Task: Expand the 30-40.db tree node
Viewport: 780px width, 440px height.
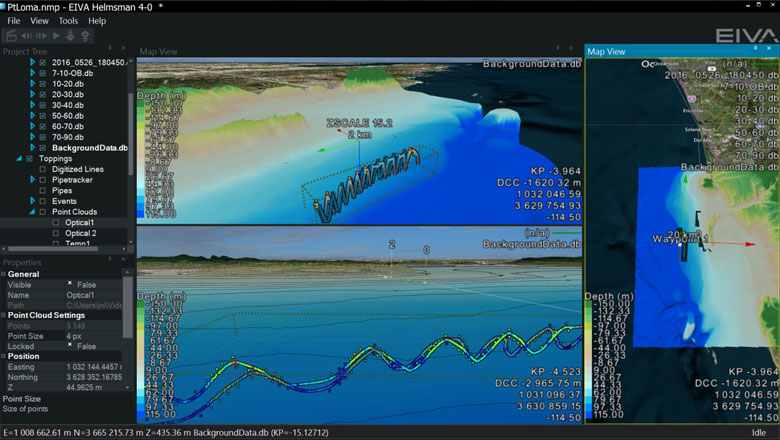Action: pyautogui.click(x=32, y=105)
